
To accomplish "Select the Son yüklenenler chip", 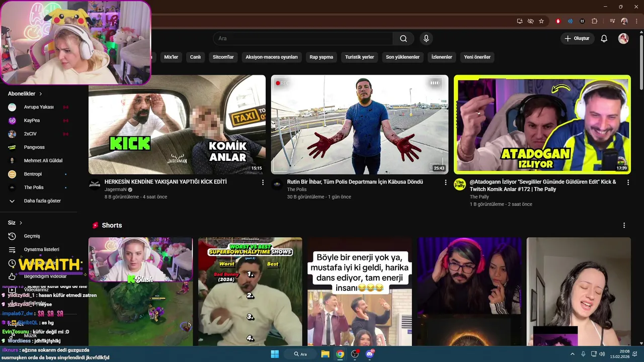I will pos(403,57).
